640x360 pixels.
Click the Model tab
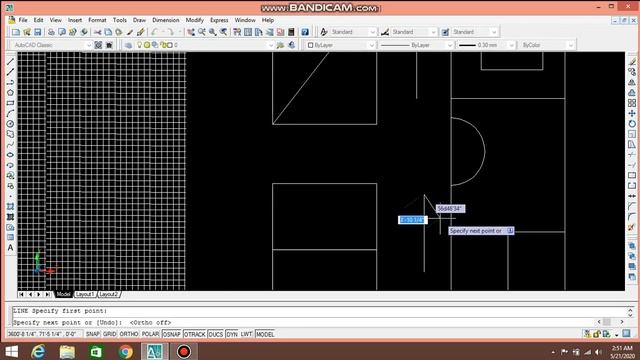point(63,294)
